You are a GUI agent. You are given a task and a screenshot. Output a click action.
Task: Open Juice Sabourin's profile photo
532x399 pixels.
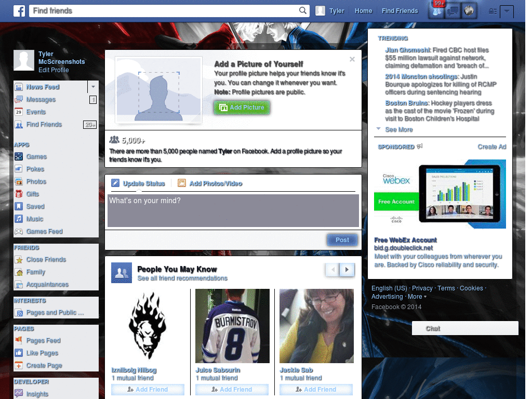click(x=232, y=326)
